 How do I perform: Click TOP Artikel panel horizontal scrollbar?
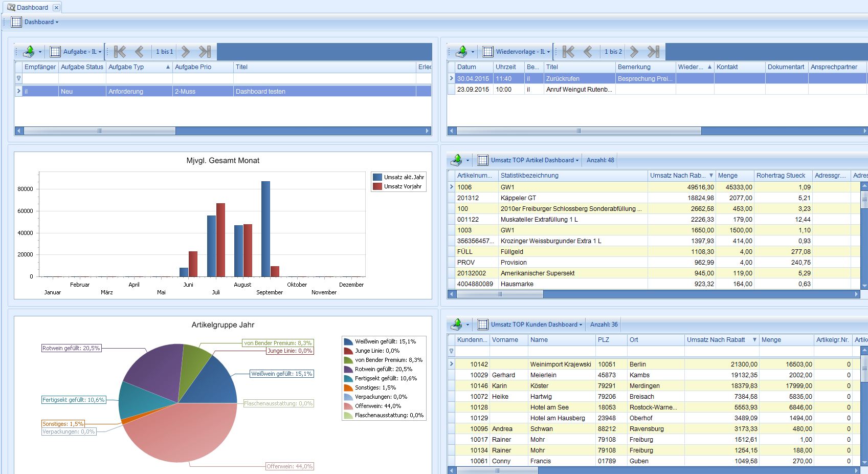[500, 294]
